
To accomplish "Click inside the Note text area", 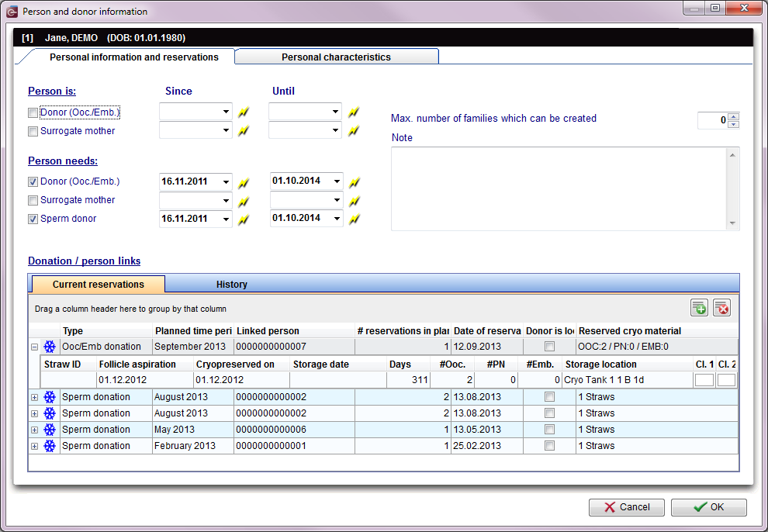I will tap(559, 189).
